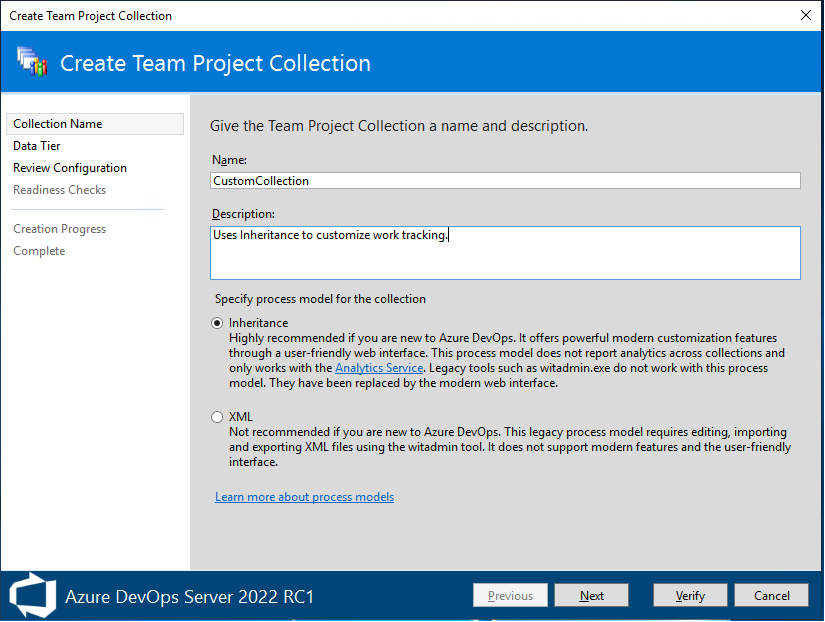
Task: Click the dialog icon in the title bar
Action: tap(10, 15)
